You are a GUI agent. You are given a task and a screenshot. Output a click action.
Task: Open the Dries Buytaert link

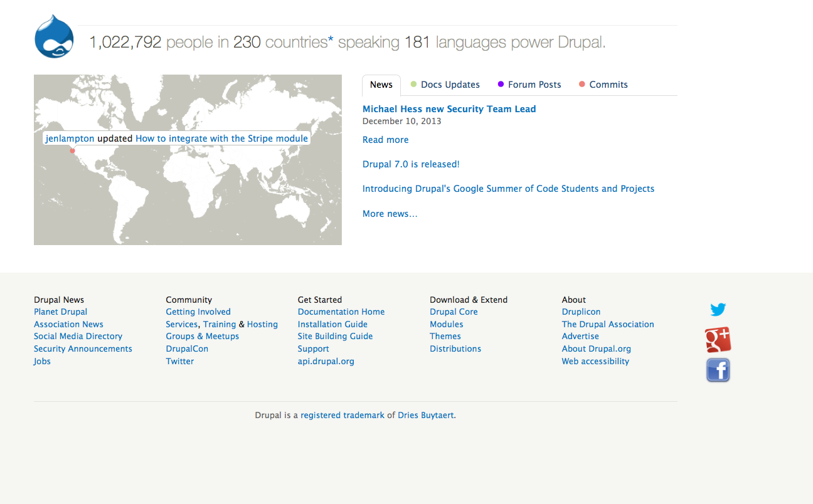[425, 415]
